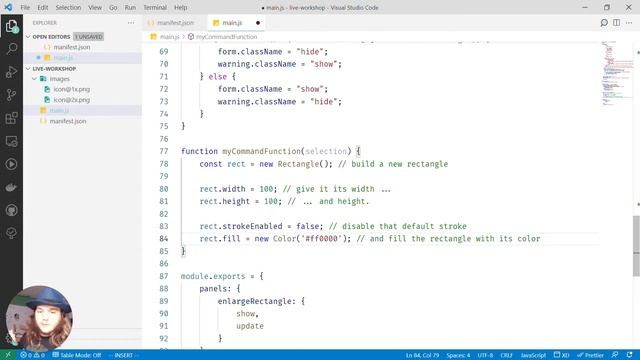This screenshot has height=360, width=640.
Task: Click the 1 UNSAVED badge
Action: [89, 37]
